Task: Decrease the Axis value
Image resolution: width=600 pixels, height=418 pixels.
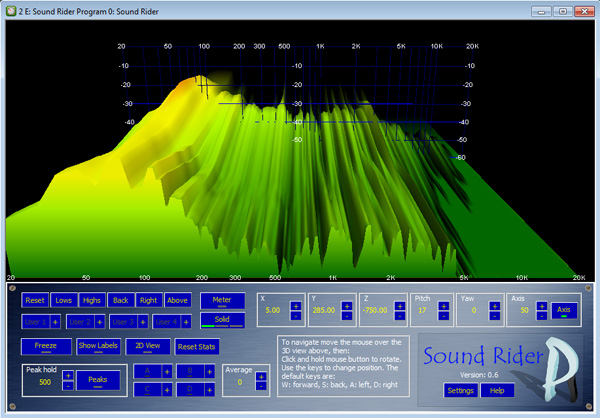Action: point(541,316)
